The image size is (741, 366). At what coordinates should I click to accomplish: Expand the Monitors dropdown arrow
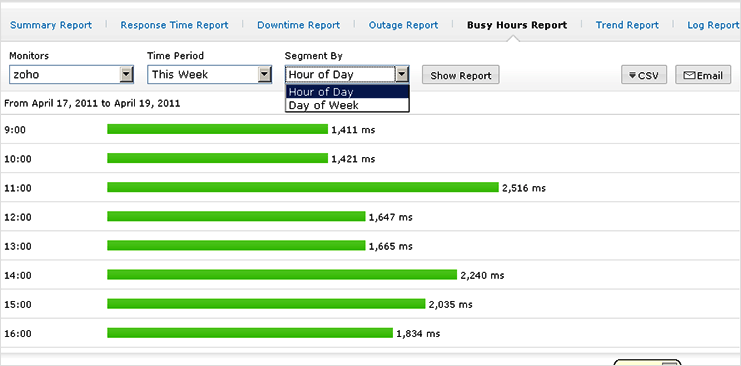[x=126, y=74]
